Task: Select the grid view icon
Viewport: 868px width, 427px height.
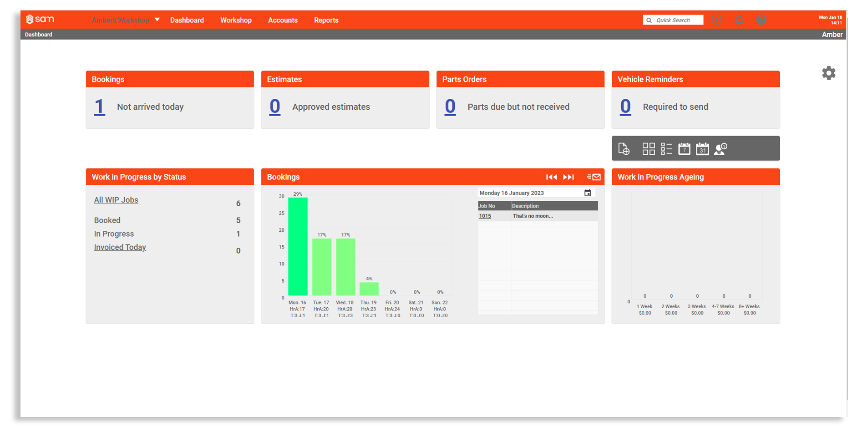Action: click(648, 148)
